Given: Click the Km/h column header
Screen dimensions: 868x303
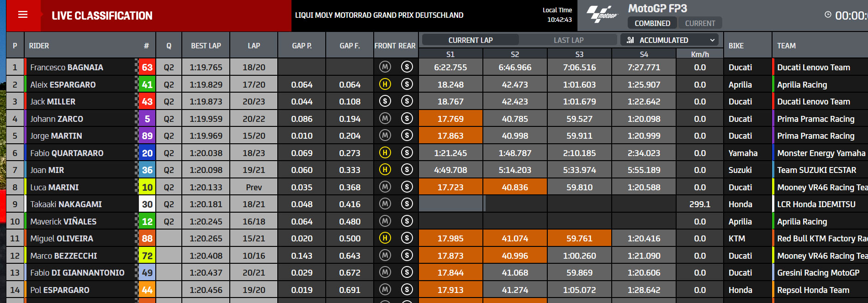Looking at the screenshot, I should coord(700,54).
